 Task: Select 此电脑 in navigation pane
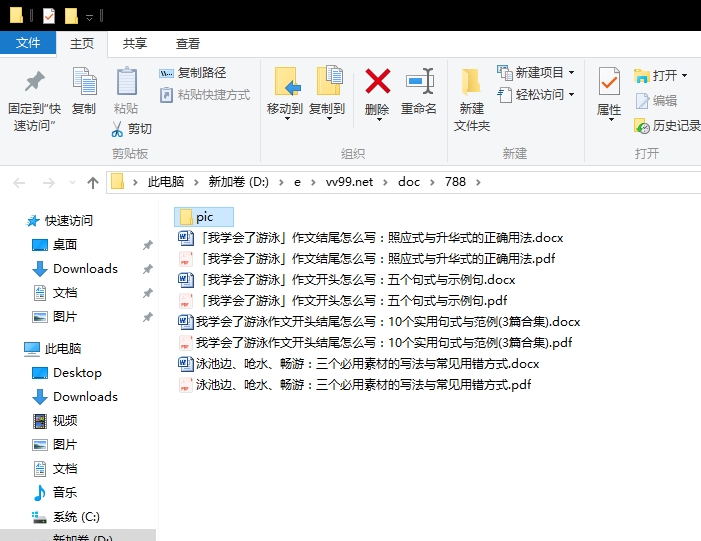tap(52, 348)
